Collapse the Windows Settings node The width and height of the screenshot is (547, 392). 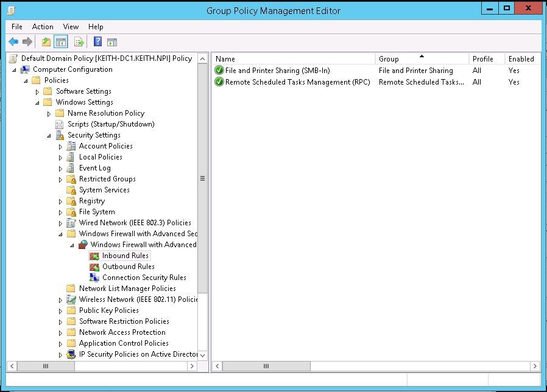click(x=37, y=103)
